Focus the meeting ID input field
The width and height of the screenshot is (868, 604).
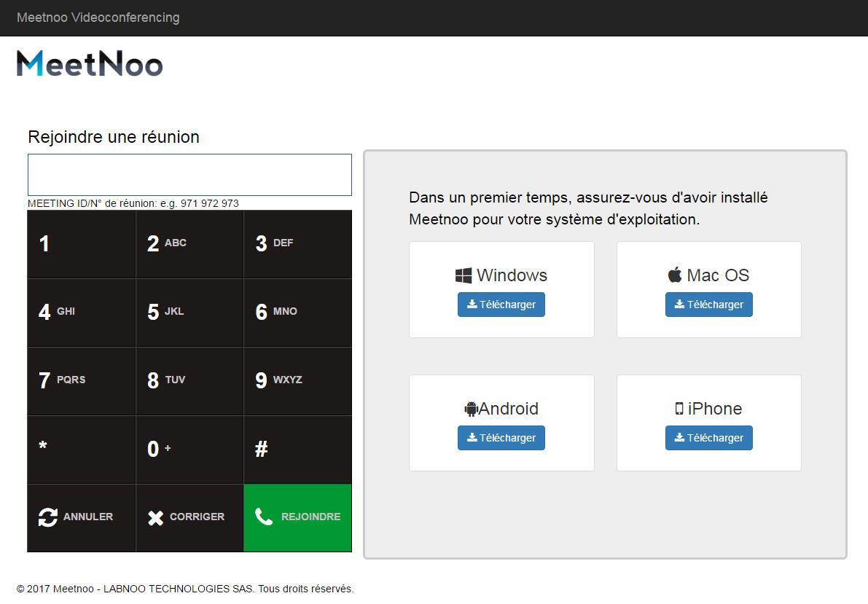point(189,175)
